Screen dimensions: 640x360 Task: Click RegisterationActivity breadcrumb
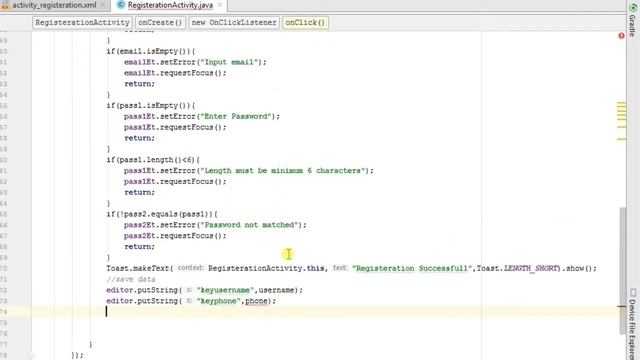click(x=82, y=22)
